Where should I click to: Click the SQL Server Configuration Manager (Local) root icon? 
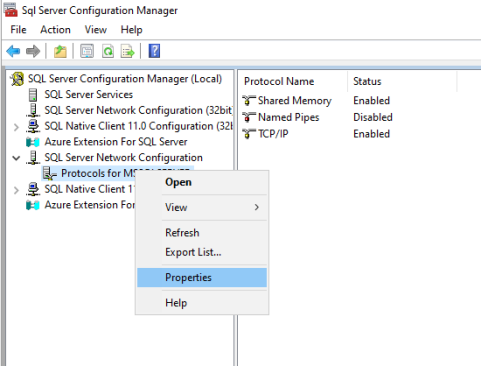pyautogui.click(x=17, y=79)
